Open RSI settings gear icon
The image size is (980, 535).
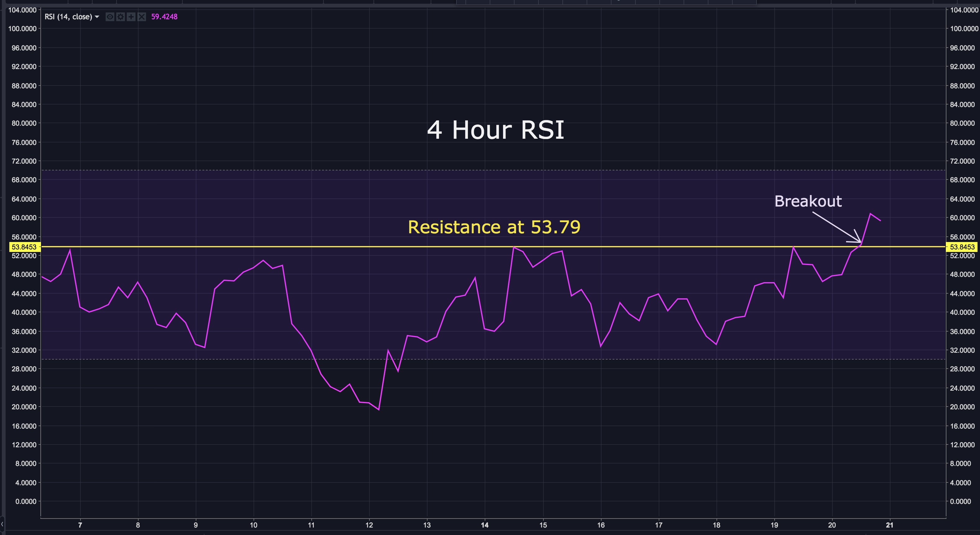point(120,17)
